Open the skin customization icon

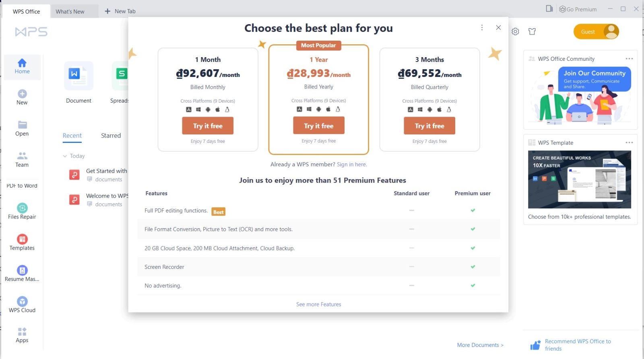[x=532, y=31]
